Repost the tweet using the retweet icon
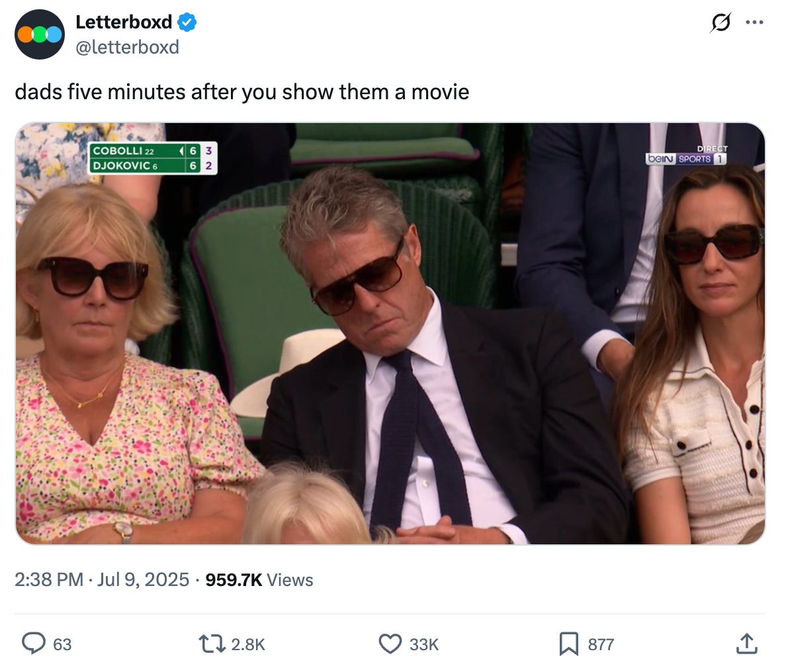The image size is (786, 672). 212,644
